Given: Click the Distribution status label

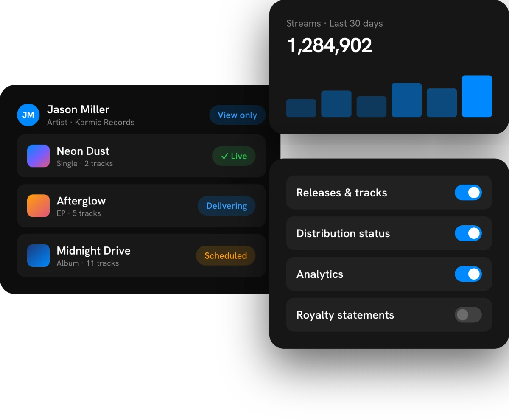Looking at the screenshot, I should click(343, 233).
